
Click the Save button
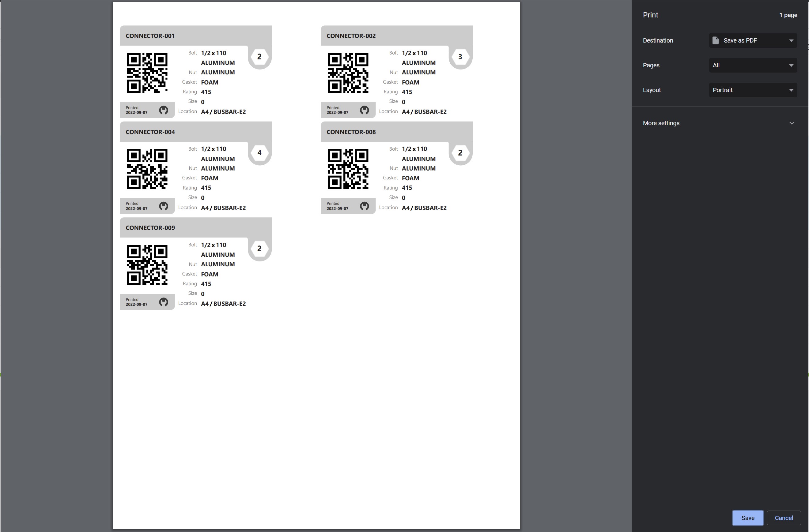click(748, 518)
